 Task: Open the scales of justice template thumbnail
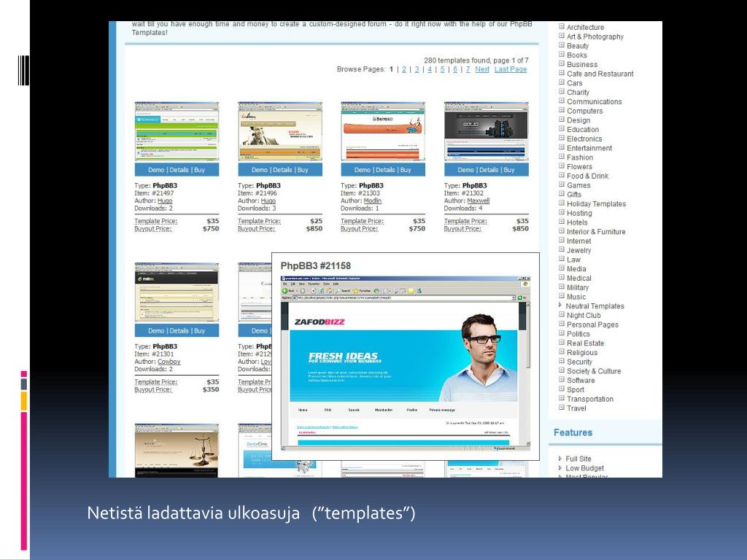point(177,450)
